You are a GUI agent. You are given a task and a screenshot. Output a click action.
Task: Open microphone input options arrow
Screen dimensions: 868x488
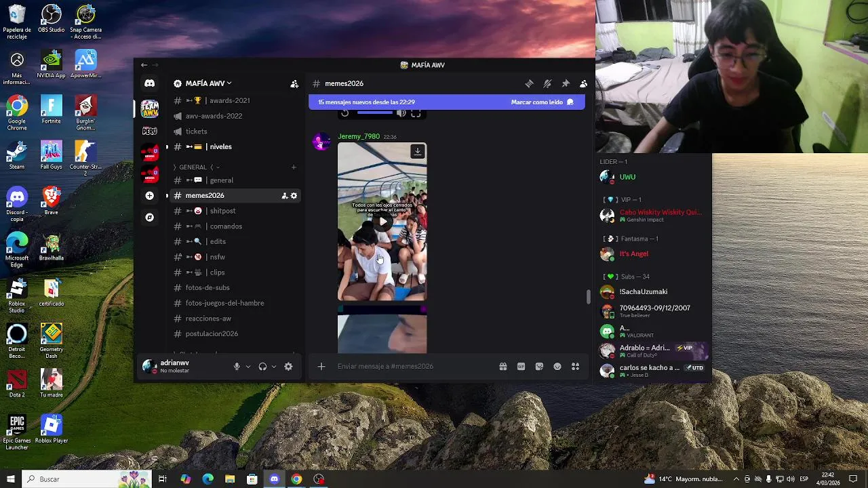click(x=248, y=367)
